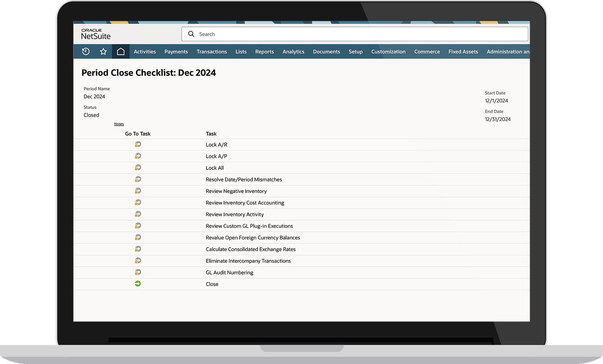603x364 pixels.
Task: Select Review Inventory Cost Accounting text
Action: pyautogui.click(x=245, y=203)
